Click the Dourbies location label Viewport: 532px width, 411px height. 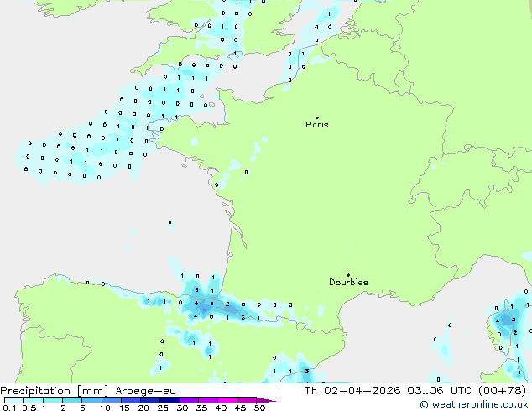coord(348,282)
